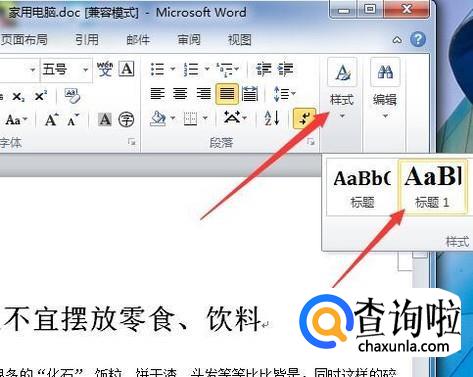Screen dimensions: 473x377
Task: Click the bullet list icon
Action: click(x=157, y=69)
